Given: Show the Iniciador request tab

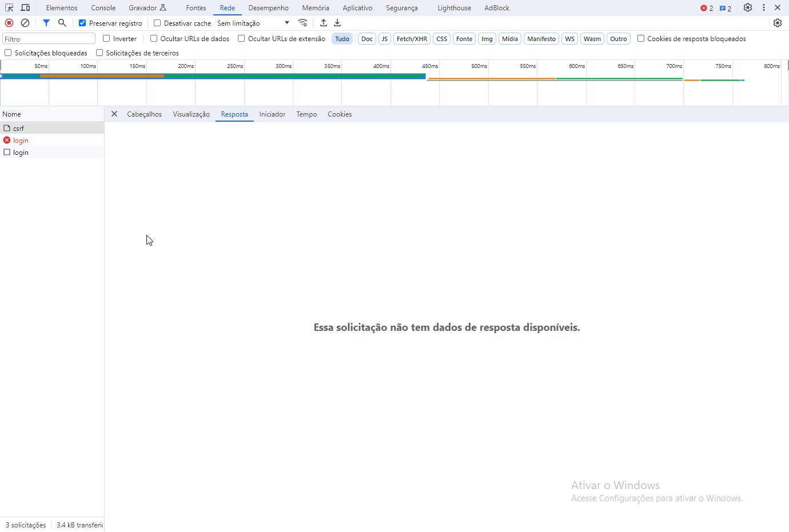Looking at the screenshot, I should coord(272,114).
